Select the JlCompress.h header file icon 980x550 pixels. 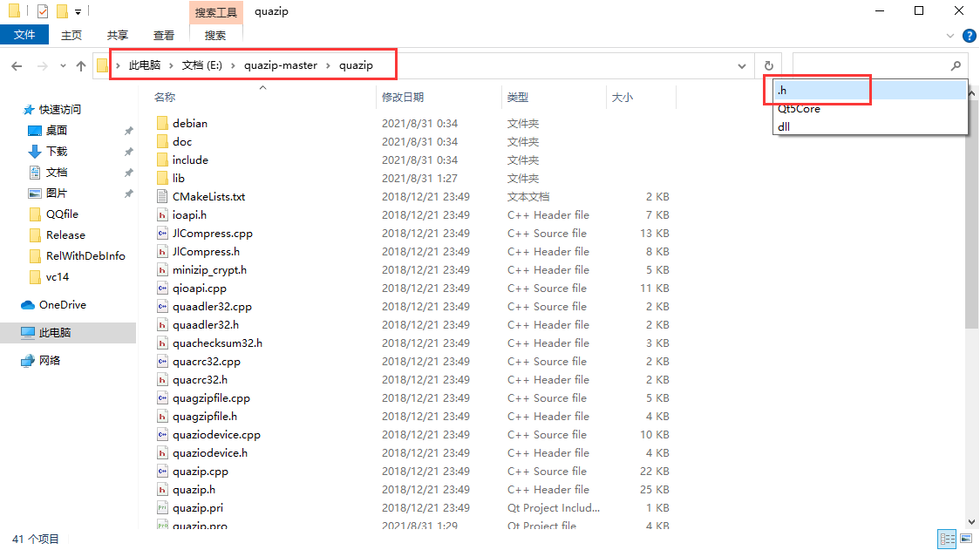click(162, 251)
